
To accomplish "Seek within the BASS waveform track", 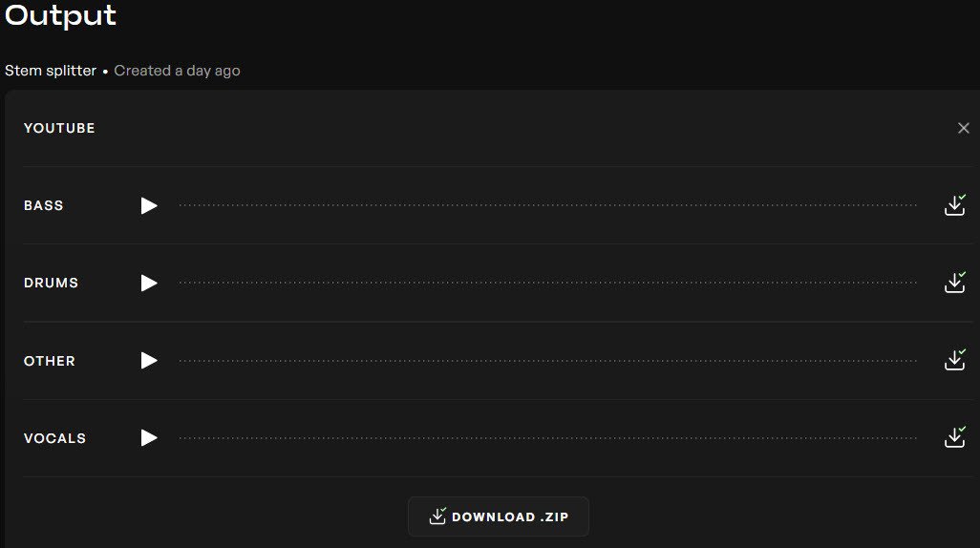I will [547, 205].
